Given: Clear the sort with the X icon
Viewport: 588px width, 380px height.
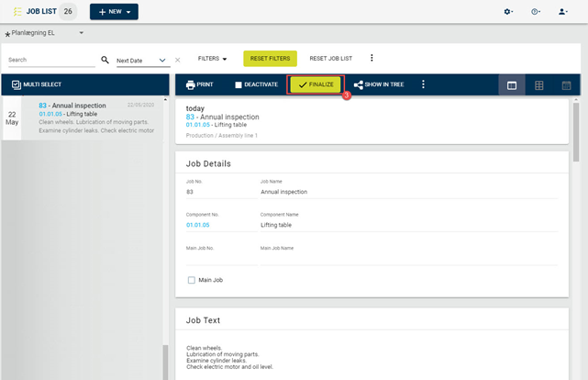Looking at the screenshot, I should click(x=178, y=60).
